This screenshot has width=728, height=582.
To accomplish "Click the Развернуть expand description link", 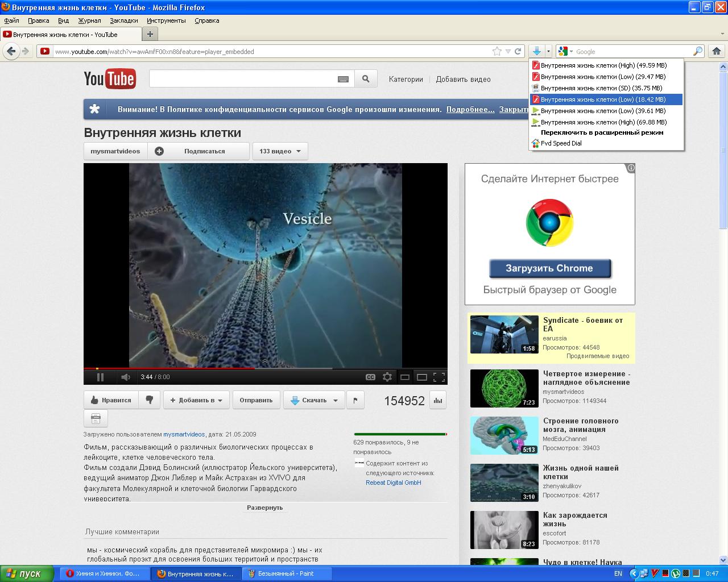I will 265,508.
